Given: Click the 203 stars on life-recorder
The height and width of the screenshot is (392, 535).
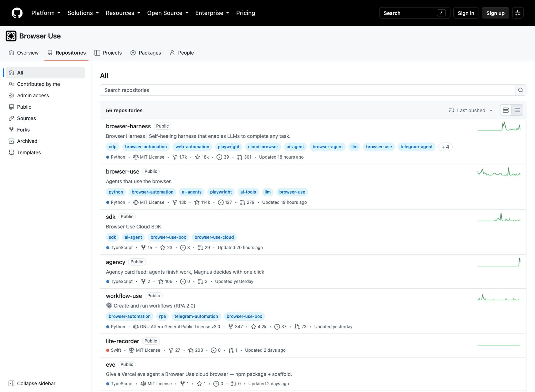Looking at the screenshot, I should (x=196, y=350).
